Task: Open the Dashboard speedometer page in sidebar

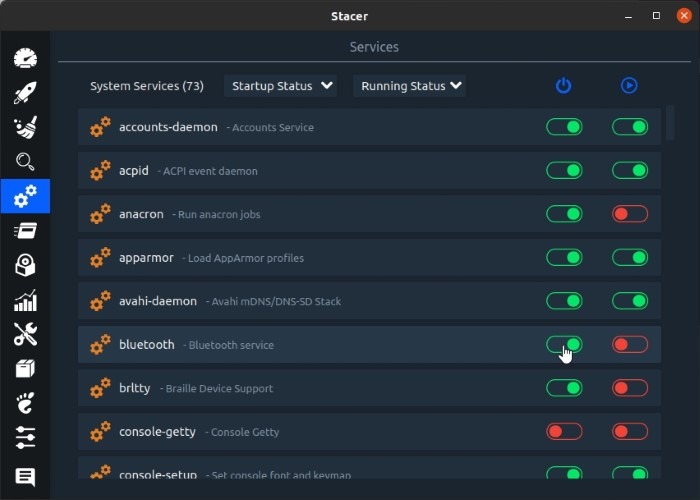Action: click(x=25, y=58)
